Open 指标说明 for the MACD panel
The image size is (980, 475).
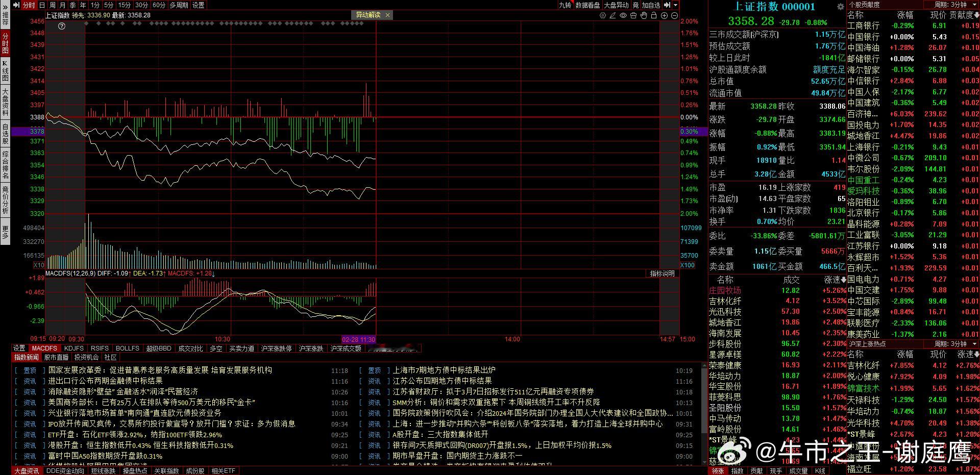(x=662, y=273)
